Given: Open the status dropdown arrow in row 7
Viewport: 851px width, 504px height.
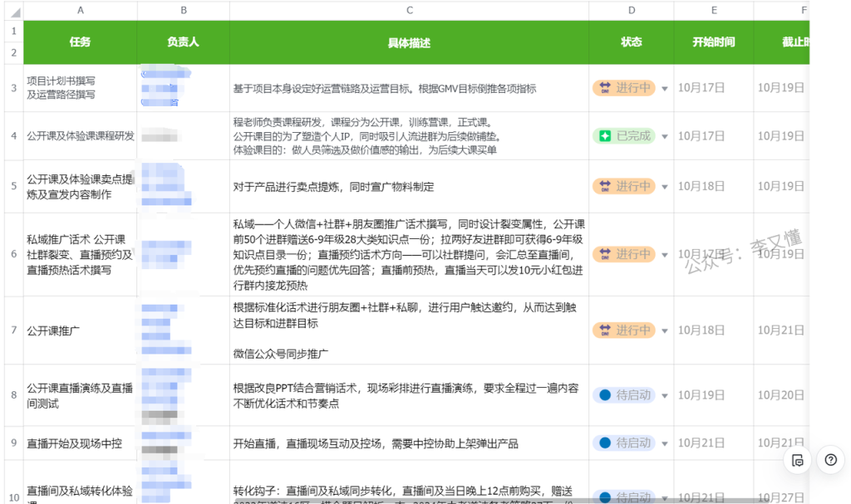Looking at the screenshot, I should tap(664, 331).
